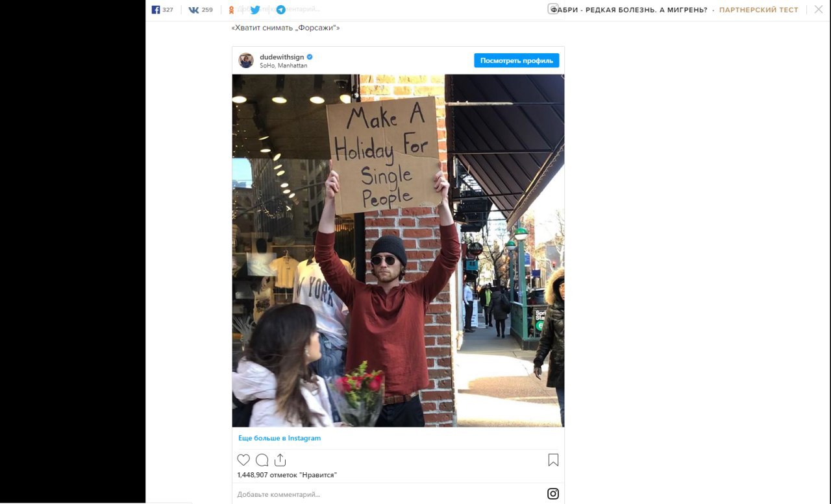Follow 'Еще больше в Instagram' link
Screen dimensions: 831x504
(279, 438)
